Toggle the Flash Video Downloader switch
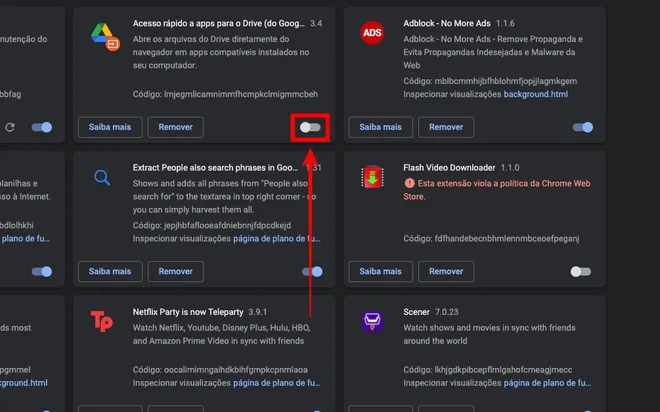This screenshot has width=660, height=412. coord(581,271)
